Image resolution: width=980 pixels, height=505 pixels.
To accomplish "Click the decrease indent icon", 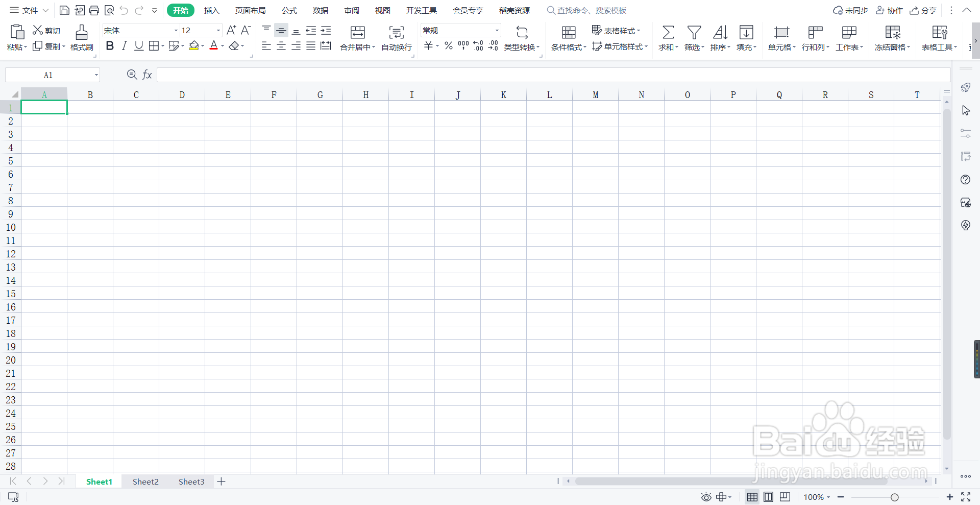I will tap(311, 31).
